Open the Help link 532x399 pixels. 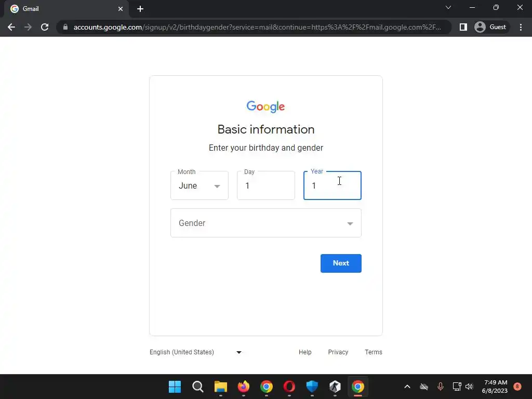point(305,352)
